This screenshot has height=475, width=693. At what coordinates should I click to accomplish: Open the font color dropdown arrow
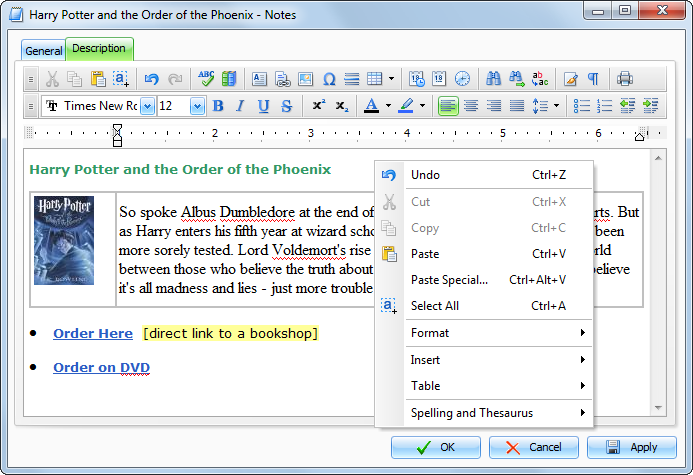click(388, 106)
